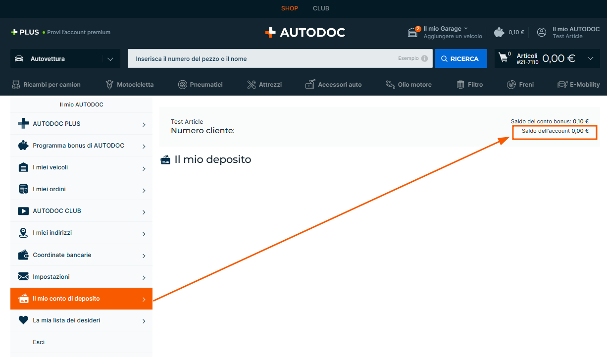Expand the cart dropdown arrow
The width and height of the screenshot is (607, 364).
[590, 58]
